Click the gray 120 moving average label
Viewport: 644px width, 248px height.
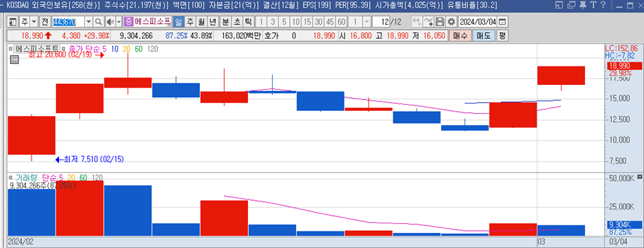(152, 49)
